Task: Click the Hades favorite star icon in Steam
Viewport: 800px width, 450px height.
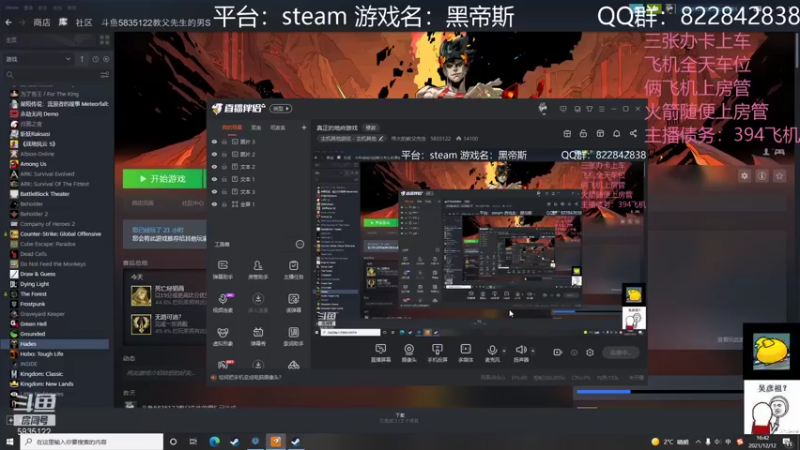Action: click(x=779, y=176)
